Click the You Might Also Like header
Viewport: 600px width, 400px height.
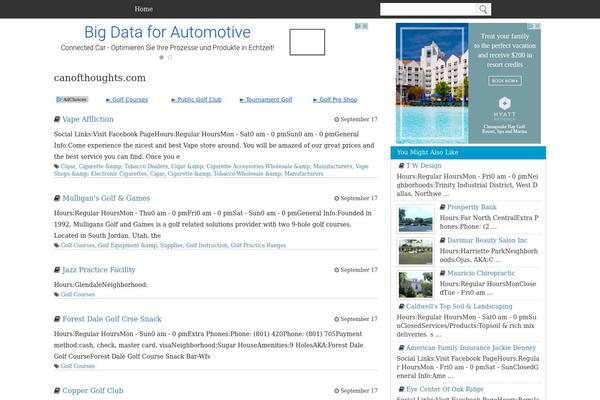point(468,152)
